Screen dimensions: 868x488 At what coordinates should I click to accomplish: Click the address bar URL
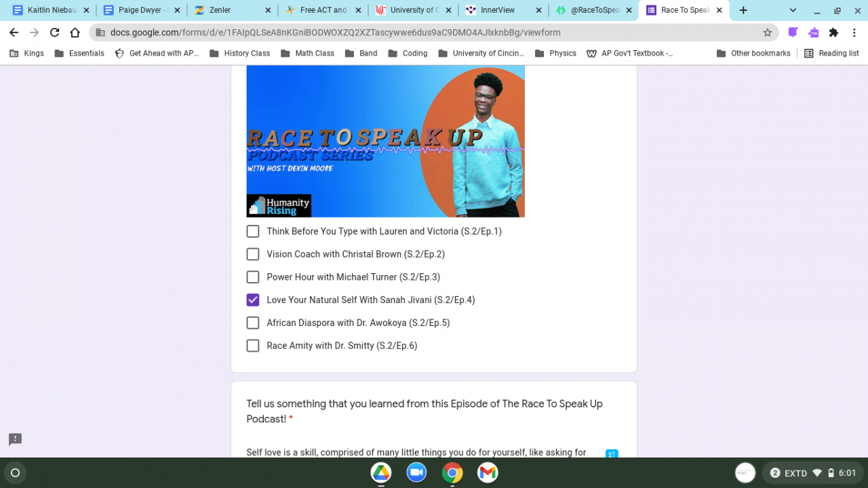(x=336, y=33)
